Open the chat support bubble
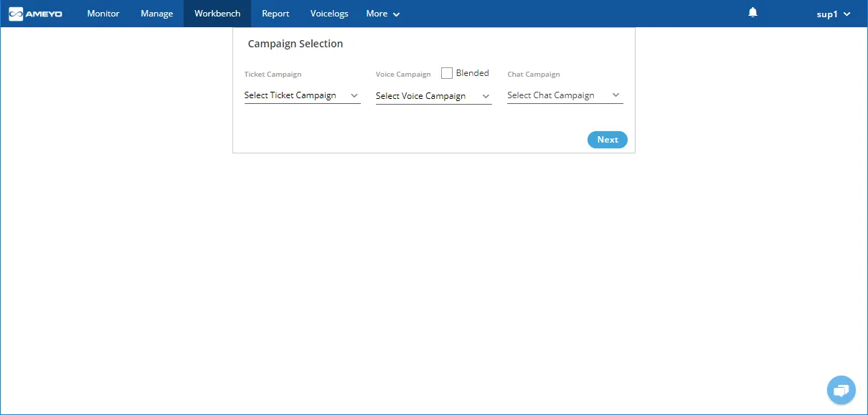 [x=841, y=390]
